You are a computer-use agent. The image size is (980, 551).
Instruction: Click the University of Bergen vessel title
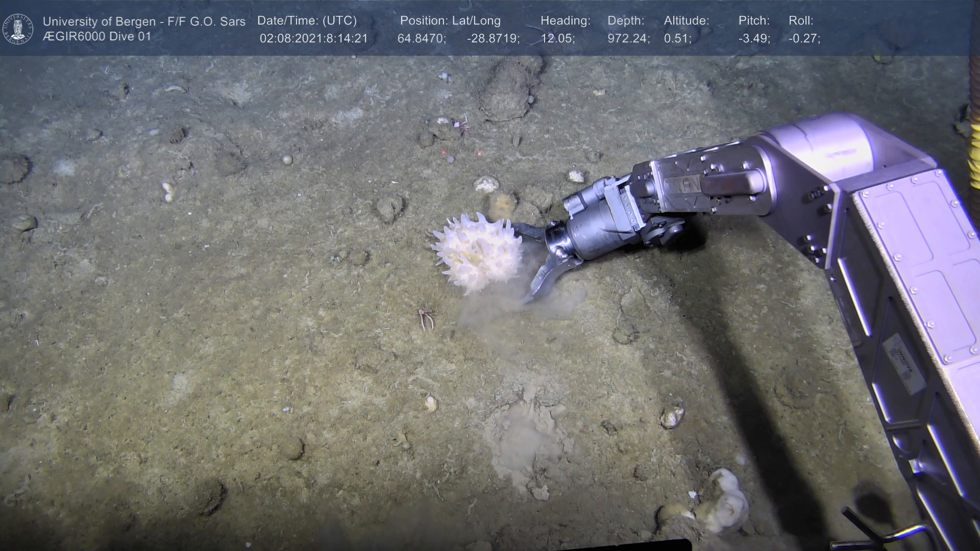point(144,21)
